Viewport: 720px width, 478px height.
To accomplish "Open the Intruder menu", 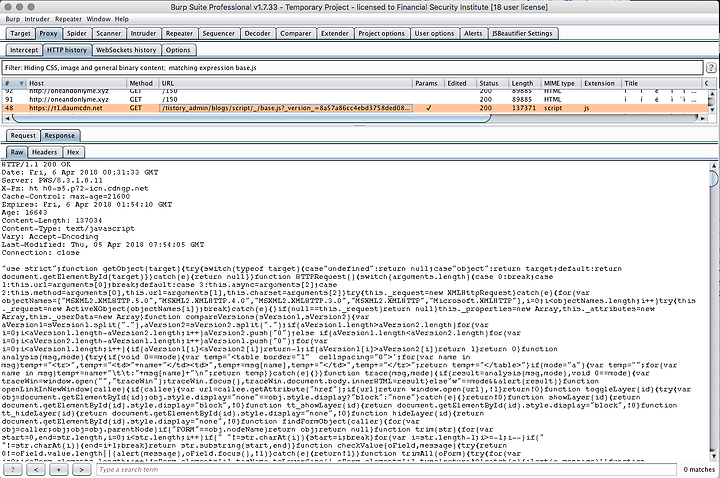I will tap(37, 19).
